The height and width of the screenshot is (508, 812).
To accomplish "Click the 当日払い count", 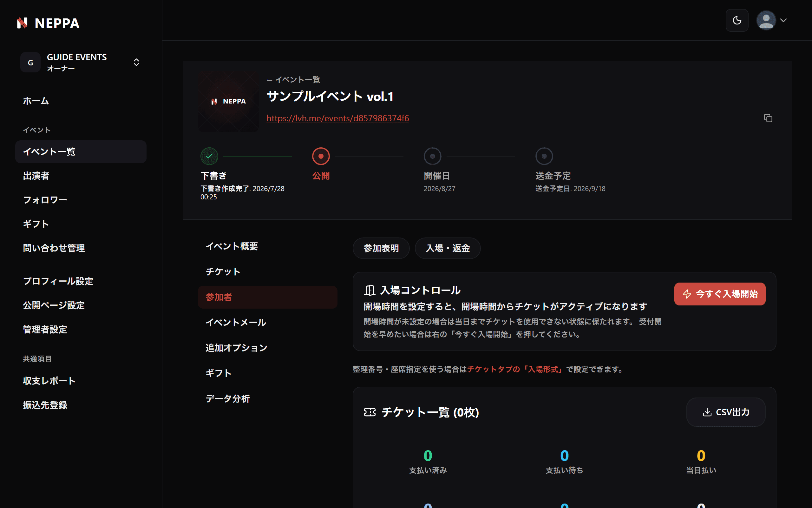I will [x=701, y=456].
